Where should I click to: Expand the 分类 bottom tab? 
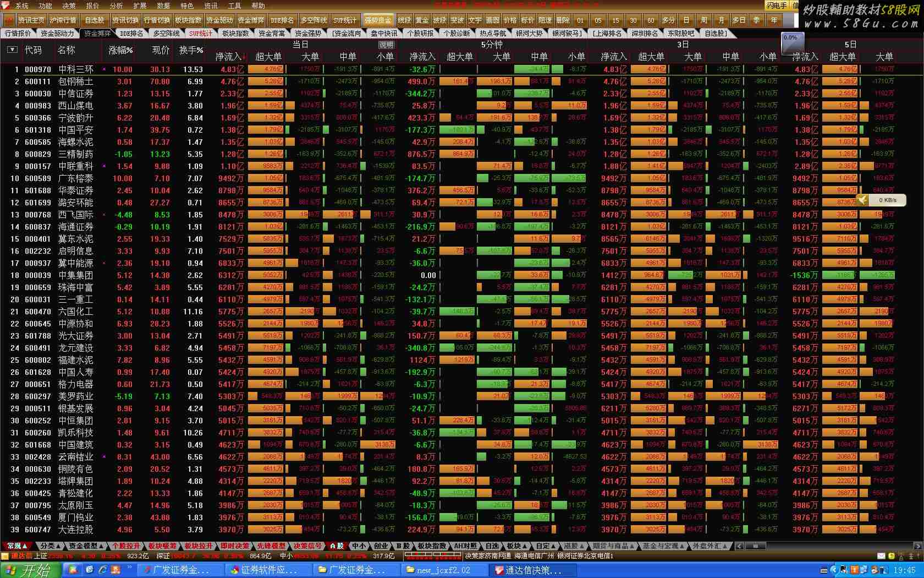point(50,546)
